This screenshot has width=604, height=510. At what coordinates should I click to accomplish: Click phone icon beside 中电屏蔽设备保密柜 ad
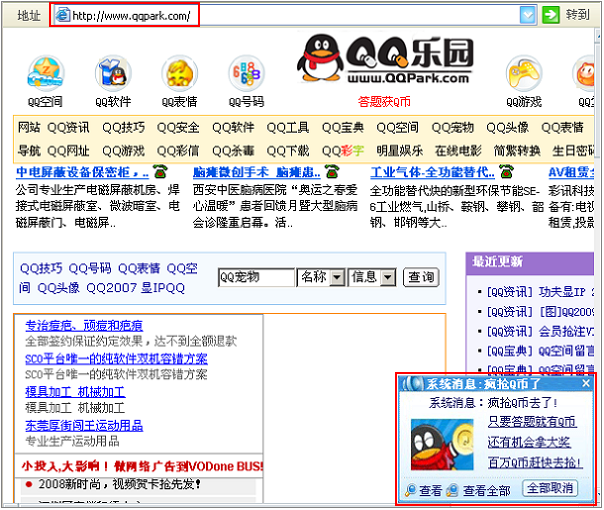coord(160,171)
